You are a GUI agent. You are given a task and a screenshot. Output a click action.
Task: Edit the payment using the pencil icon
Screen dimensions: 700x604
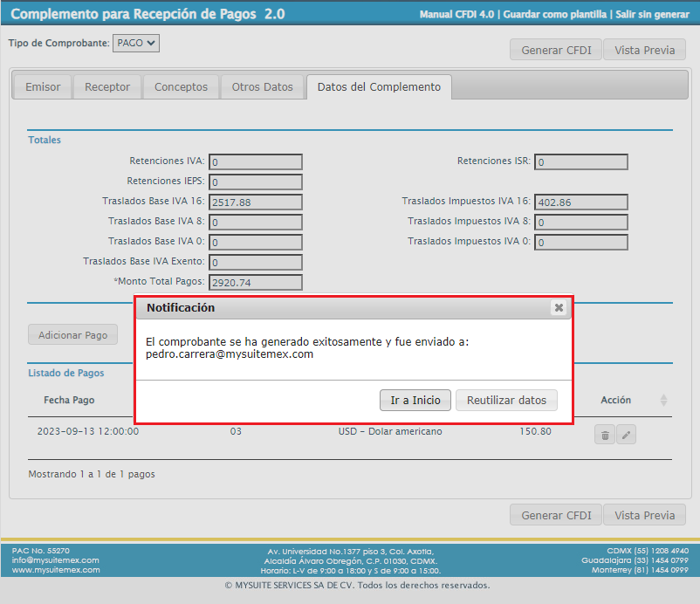(x=626, y=435)
